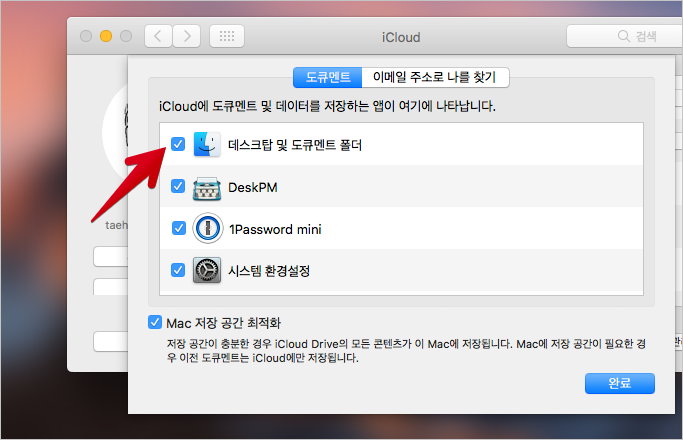Select the 도큐멘트 tab
The width and height of the screenshot is (683, 440).
328,78
